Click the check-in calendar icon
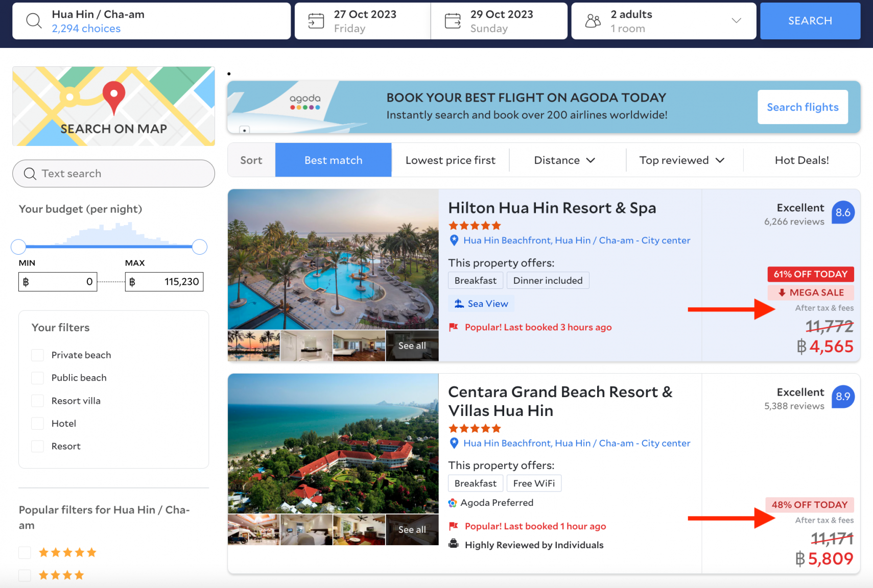873x588 pixels. 316,21
